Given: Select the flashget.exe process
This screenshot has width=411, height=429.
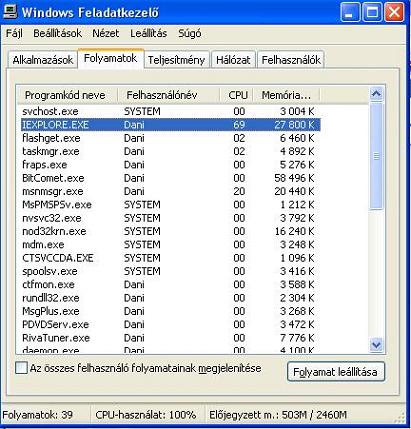Looking at the screenshot, I should coord(170,138).
